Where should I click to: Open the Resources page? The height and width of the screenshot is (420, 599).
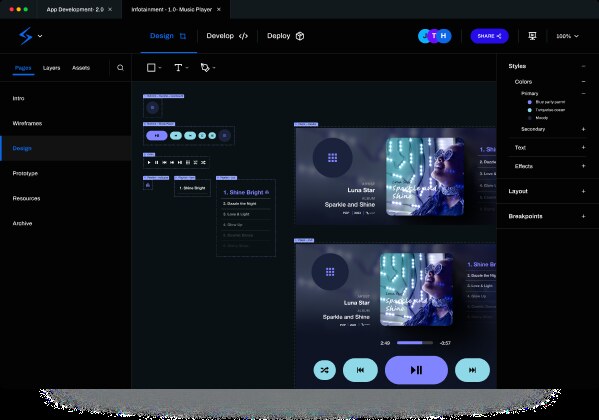[x=66, y=198]
